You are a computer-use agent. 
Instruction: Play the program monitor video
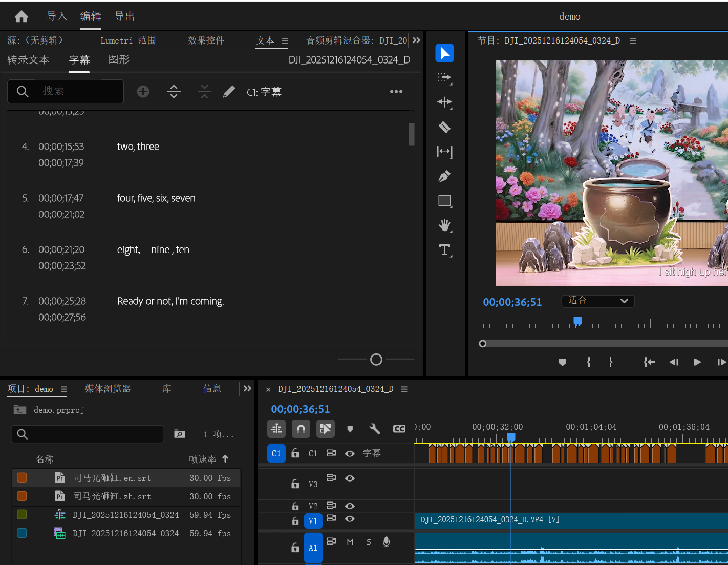(697, 362)
